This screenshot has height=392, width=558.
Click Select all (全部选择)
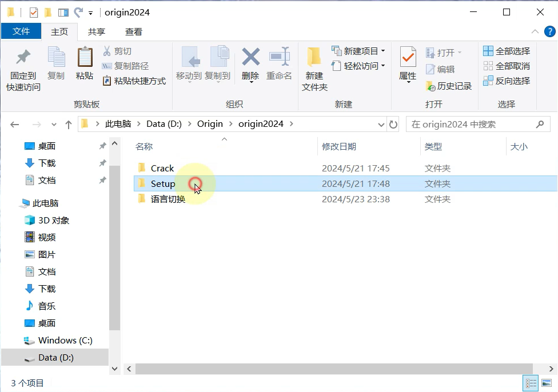click(507, 51)
